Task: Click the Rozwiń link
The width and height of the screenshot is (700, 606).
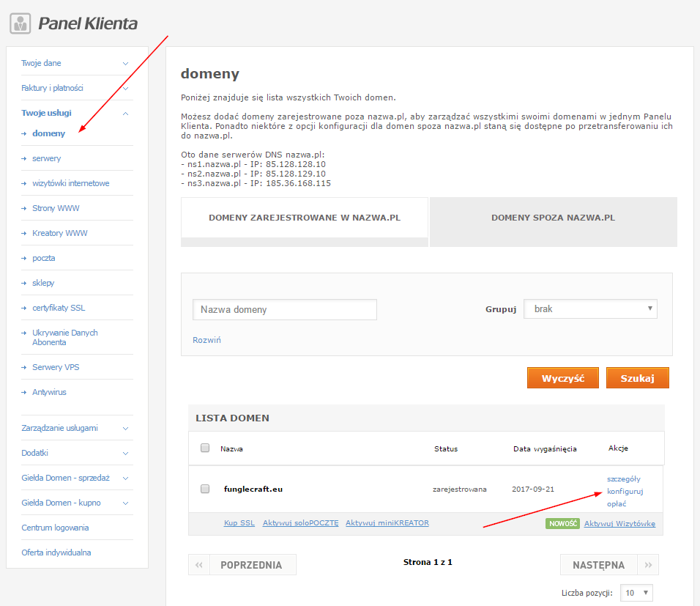Action: (206, 340)
